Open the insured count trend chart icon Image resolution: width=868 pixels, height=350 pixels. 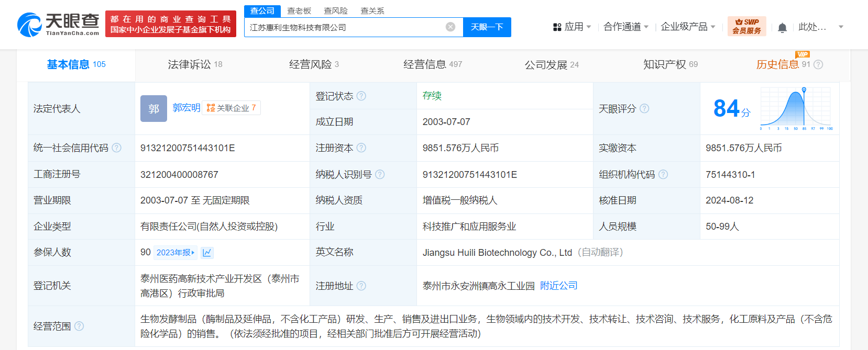207,253
